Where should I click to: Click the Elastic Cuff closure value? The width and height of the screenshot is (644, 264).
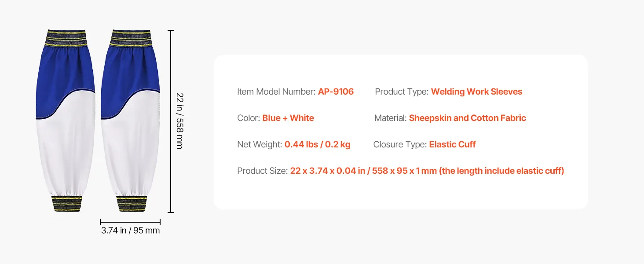(x=452, y=144)
